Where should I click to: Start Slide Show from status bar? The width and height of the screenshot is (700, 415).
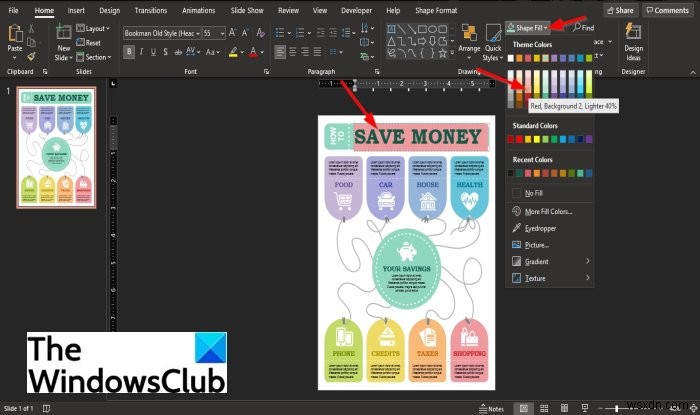point(584,408)
